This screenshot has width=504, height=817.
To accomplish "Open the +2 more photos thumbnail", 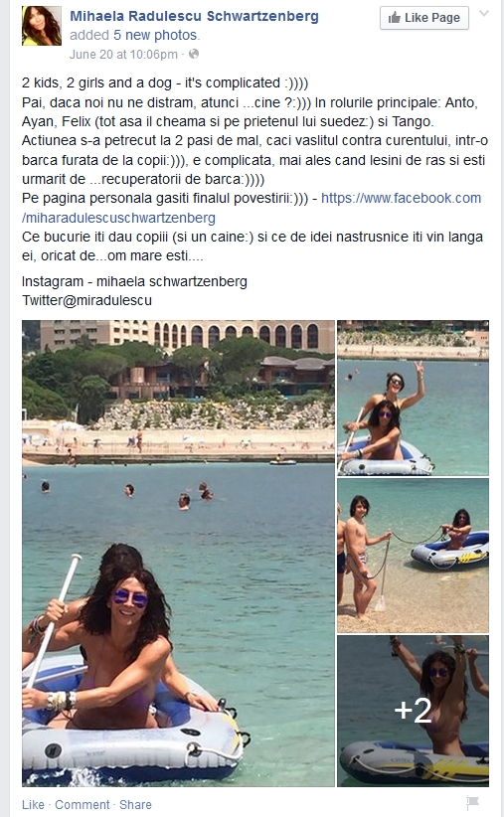I will 413,711.
